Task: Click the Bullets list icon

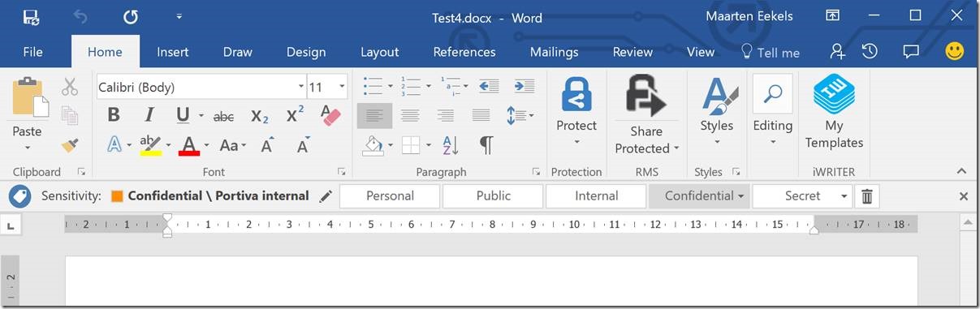Action: tap(373, 85)
